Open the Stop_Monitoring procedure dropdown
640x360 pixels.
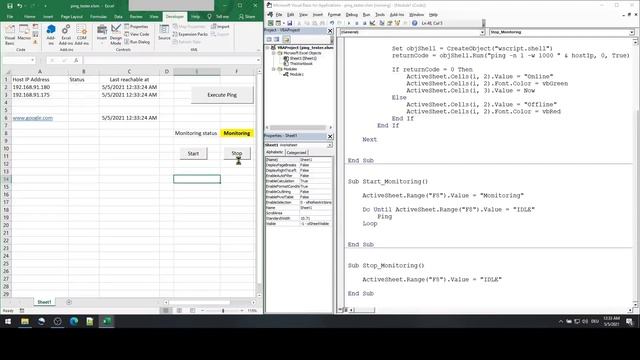[x=631, y=32]
